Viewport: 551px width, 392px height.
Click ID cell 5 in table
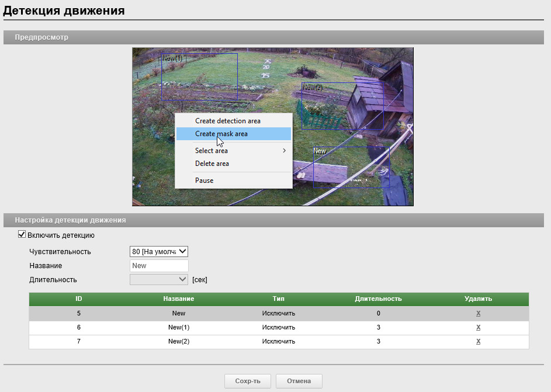click(x=79, y=313)
